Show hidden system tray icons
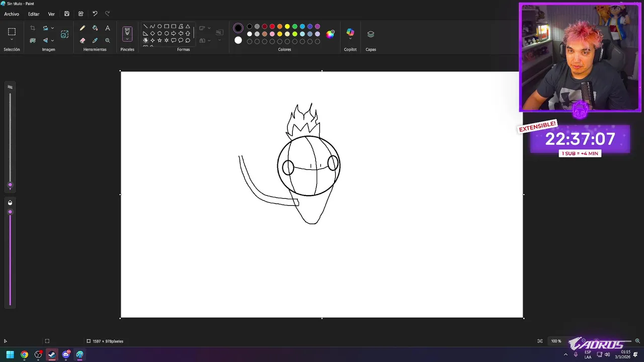Screen dimensions: 644x362 pyautogui.click(x=566, y=354)
